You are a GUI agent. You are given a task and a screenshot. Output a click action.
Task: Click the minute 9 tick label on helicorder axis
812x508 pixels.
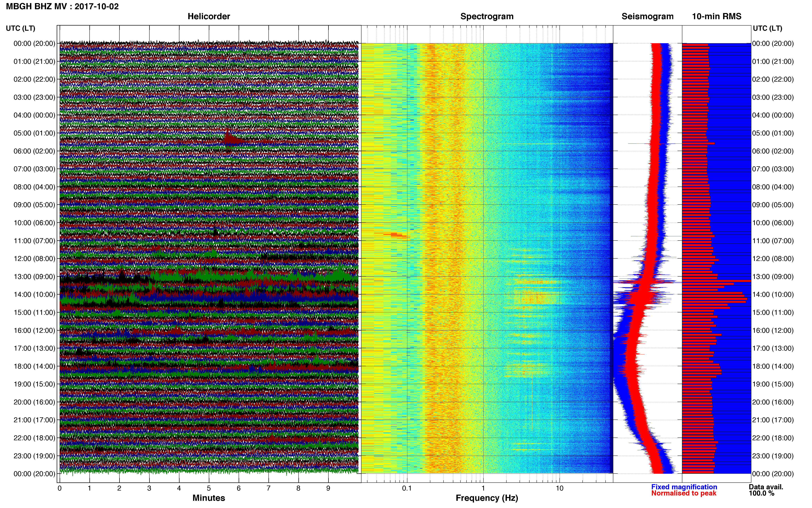click(328, 488)
